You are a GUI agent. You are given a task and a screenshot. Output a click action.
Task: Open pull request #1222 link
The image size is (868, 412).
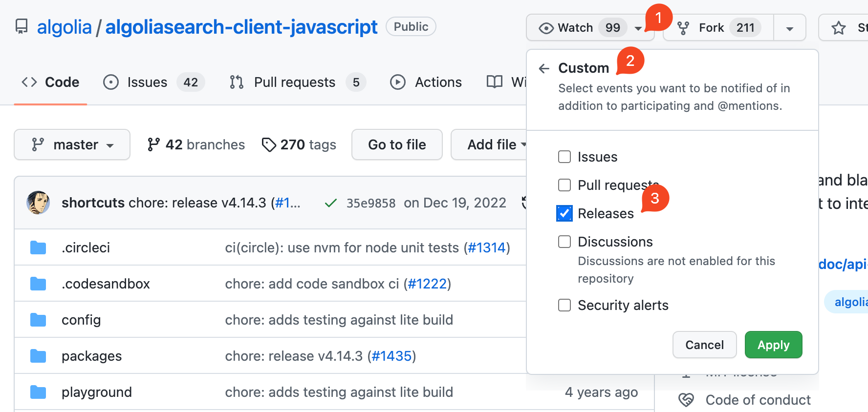[427, 284]
